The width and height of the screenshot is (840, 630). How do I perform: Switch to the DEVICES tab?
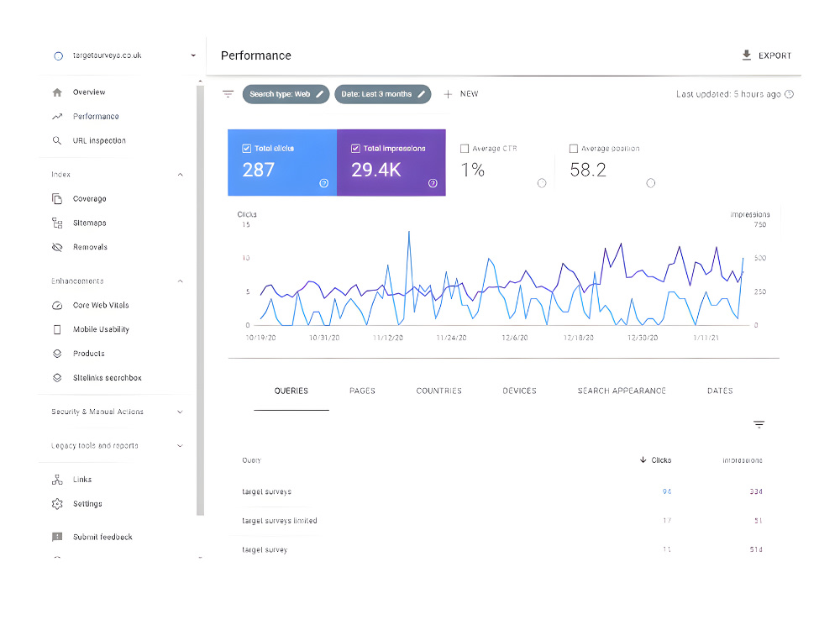pyautogui.click(x=519, y=391)
